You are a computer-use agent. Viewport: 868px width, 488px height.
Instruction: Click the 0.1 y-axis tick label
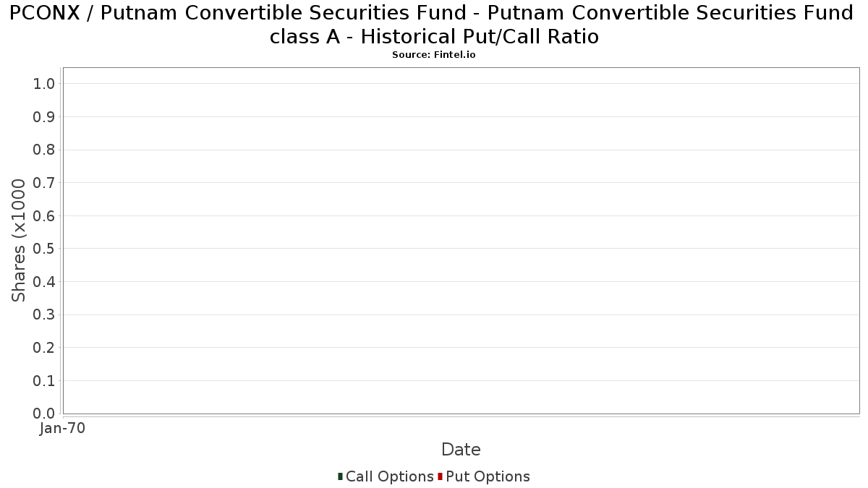tap(44, 380)
